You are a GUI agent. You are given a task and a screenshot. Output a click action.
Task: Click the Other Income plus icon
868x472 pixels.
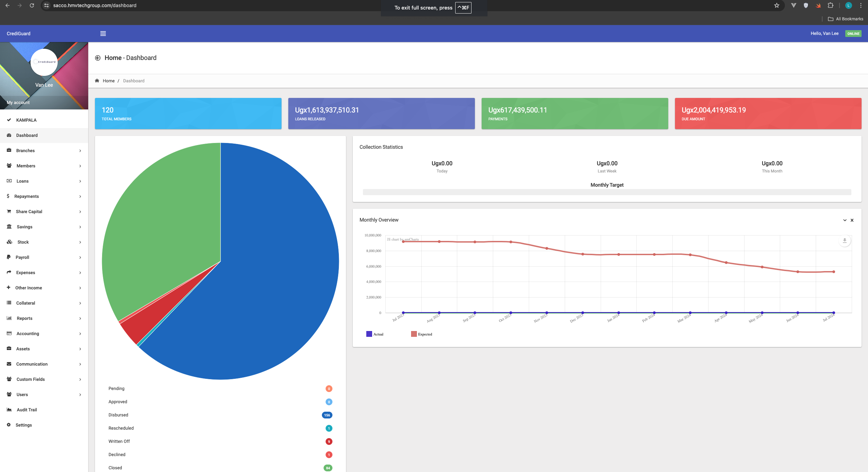pos(8,287)
